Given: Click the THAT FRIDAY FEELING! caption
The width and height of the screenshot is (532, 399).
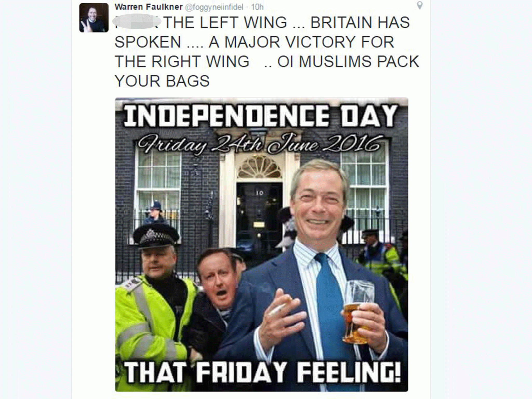Looking at the screenshot, I should pyautogui.click(x=262, y=372).
